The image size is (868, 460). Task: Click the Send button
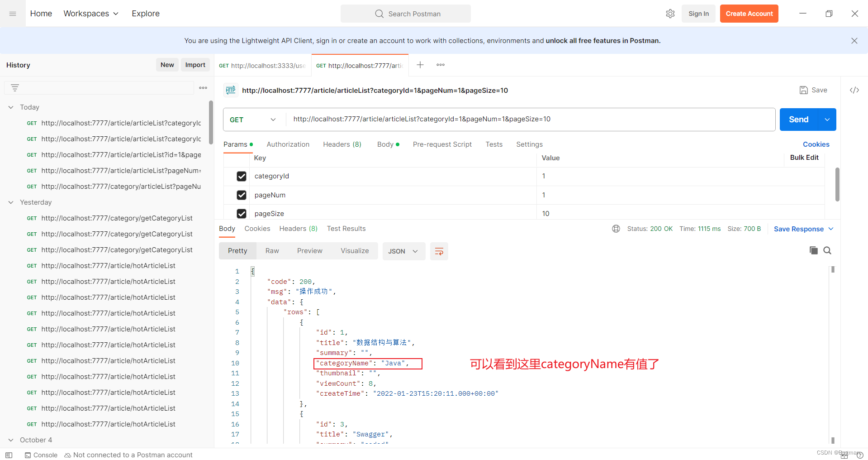799,120
